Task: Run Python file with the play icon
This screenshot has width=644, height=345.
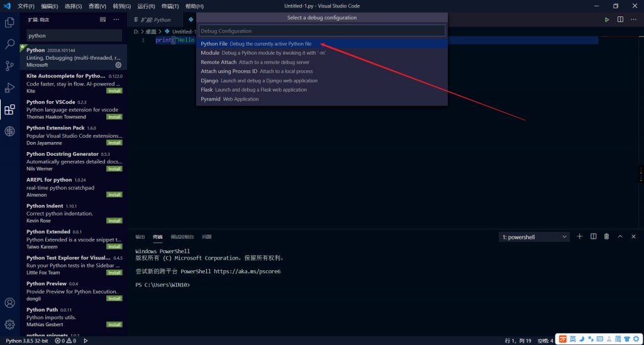Action: pyautogui.click(x=607, y=19)
